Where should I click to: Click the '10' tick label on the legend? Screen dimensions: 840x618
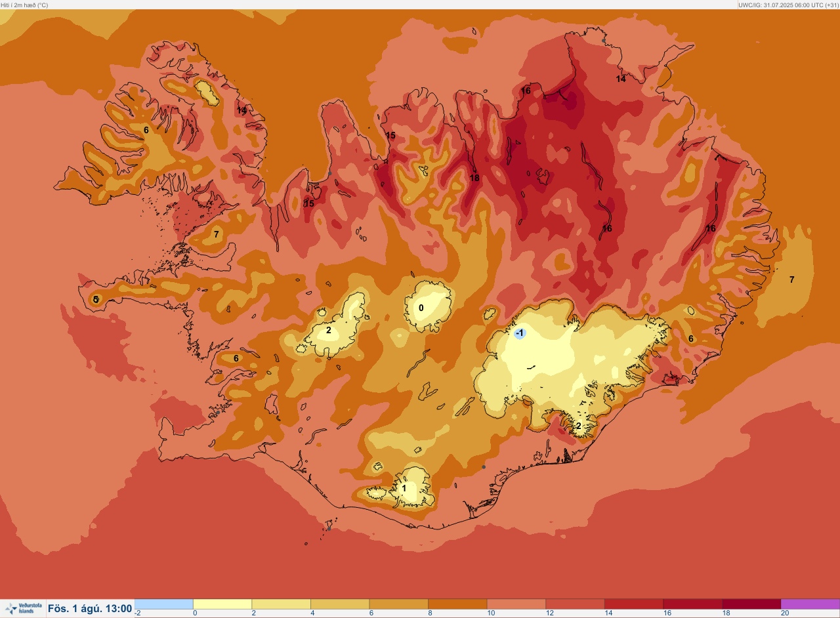(492, 613)
